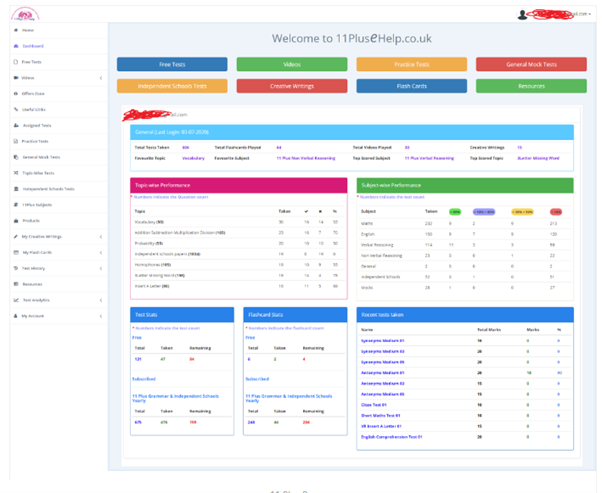602x493 pixels.
Task: Click the Recent tests taken panel header
Action: coord(465,314)
